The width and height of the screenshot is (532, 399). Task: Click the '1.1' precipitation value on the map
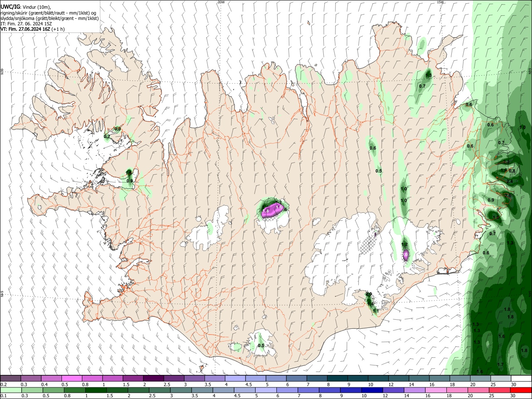376,311
